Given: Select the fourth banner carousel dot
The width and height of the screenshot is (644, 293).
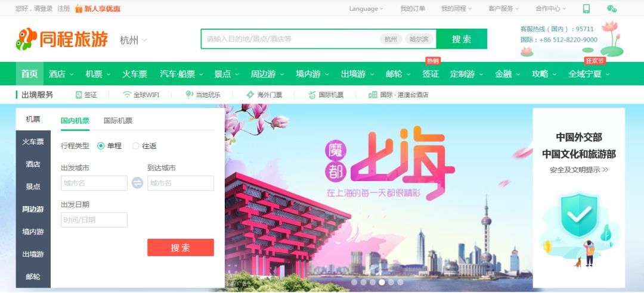Looking at the screenshot, I should click(x=382, y=282).
